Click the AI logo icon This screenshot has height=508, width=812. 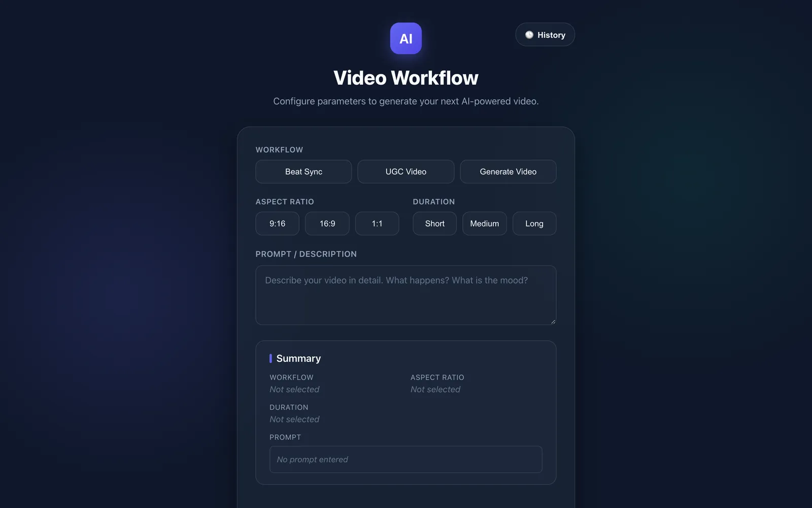coord(406,39)
